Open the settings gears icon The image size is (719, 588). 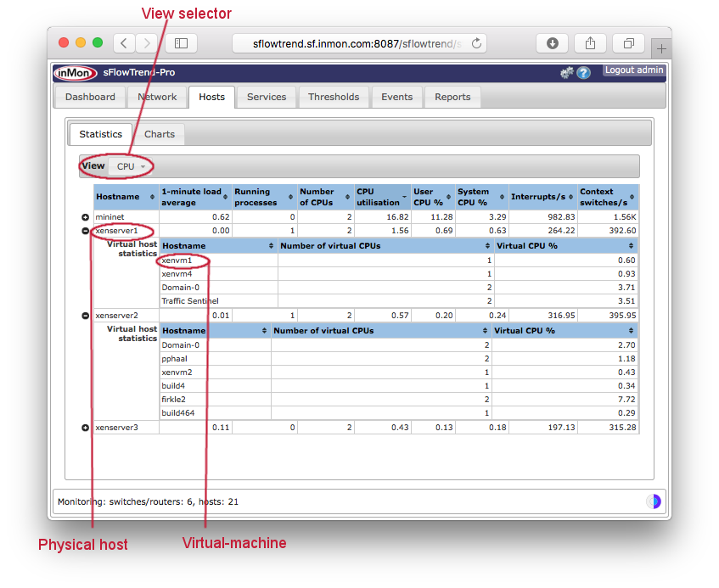tap(567, 72)
